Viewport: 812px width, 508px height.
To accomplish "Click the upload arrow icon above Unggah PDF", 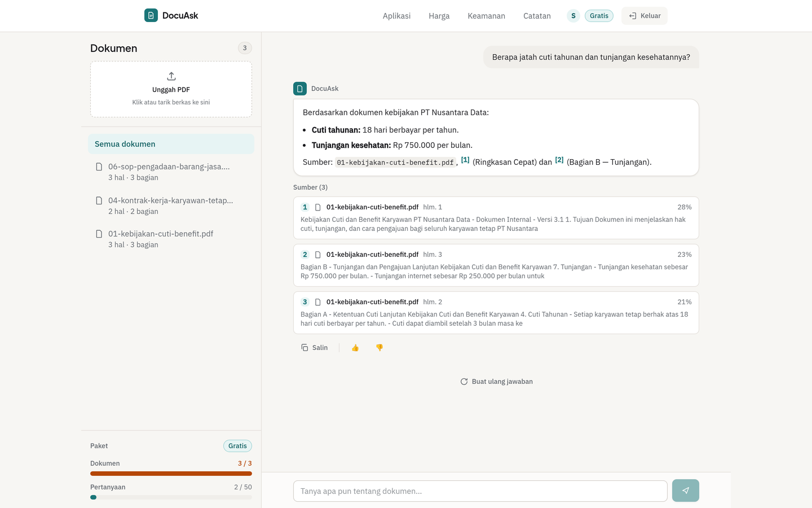I will [171, 76].
